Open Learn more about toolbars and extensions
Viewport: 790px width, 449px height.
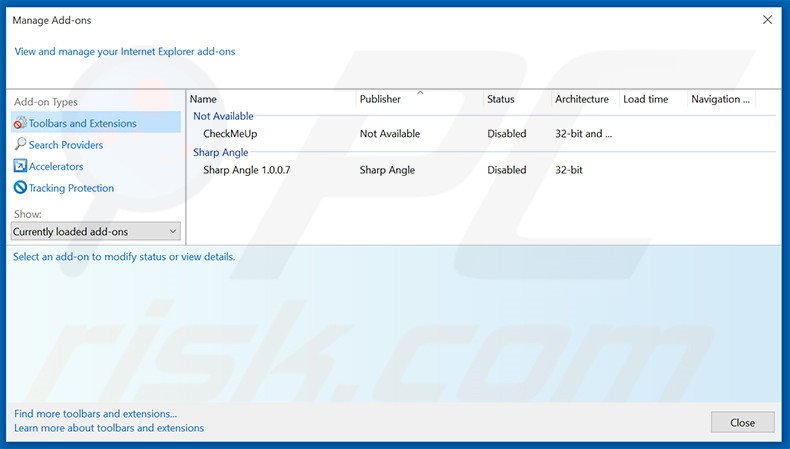109,428
